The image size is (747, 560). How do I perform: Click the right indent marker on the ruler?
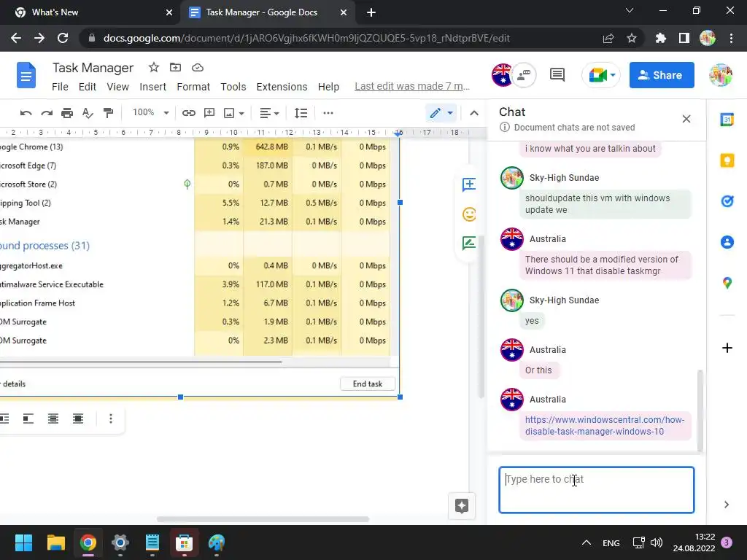tap(398, 134)
